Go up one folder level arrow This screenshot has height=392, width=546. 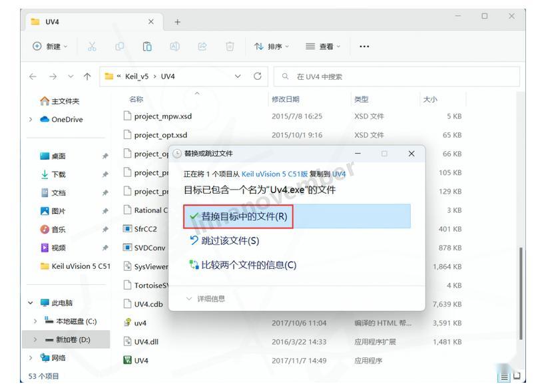click(87, 77)
